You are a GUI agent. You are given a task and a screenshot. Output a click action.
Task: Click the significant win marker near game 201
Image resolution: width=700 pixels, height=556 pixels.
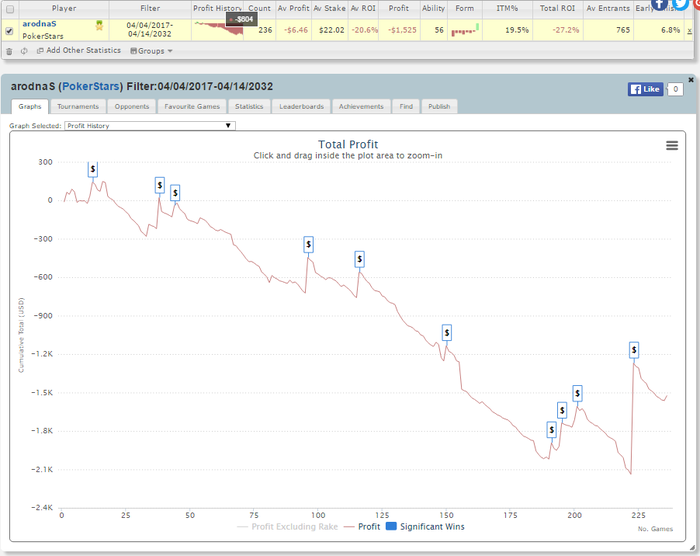coord(577,393)
